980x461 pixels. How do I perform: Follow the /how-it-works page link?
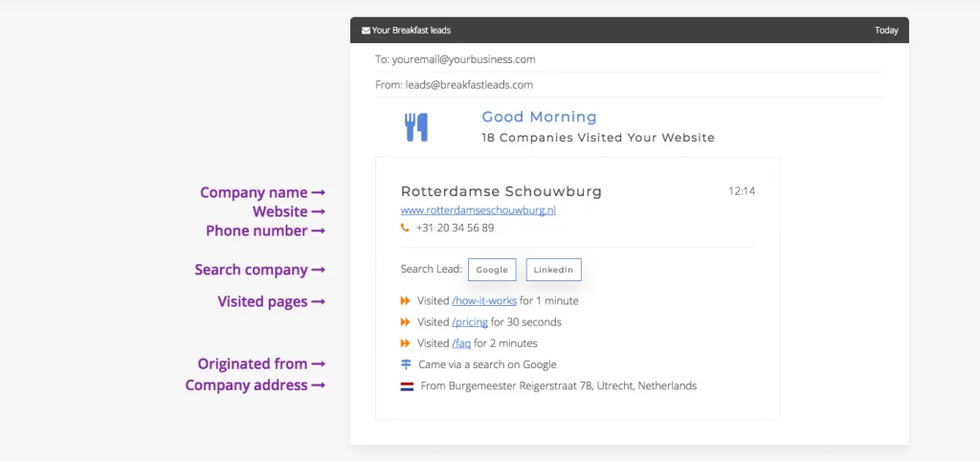point(483,300)
